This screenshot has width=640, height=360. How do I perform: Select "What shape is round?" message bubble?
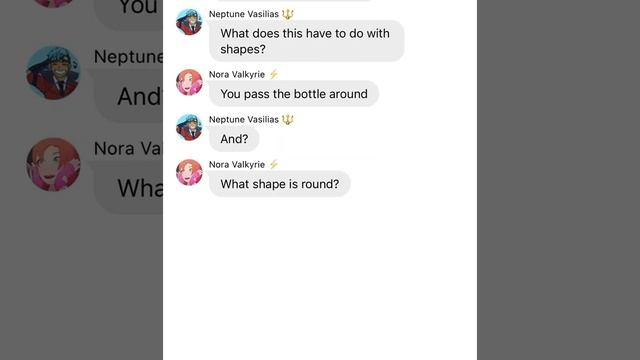[280, 184]
